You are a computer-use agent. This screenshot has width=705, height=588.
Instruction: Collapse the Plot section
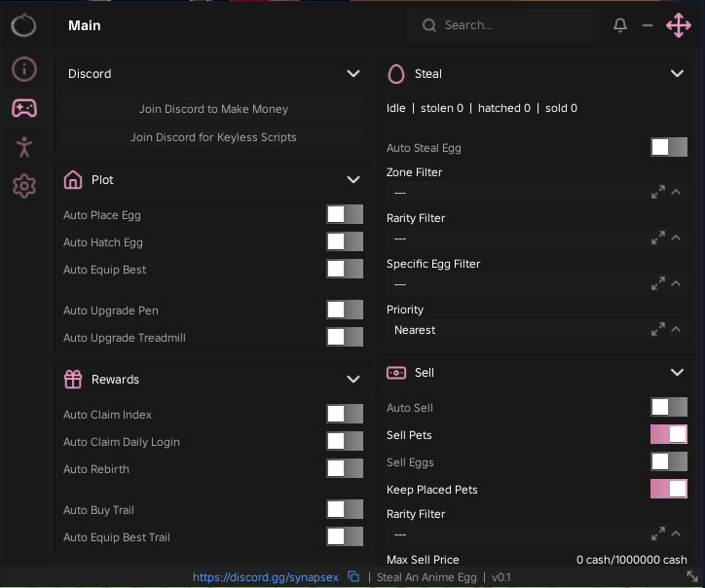pos(353,180)
